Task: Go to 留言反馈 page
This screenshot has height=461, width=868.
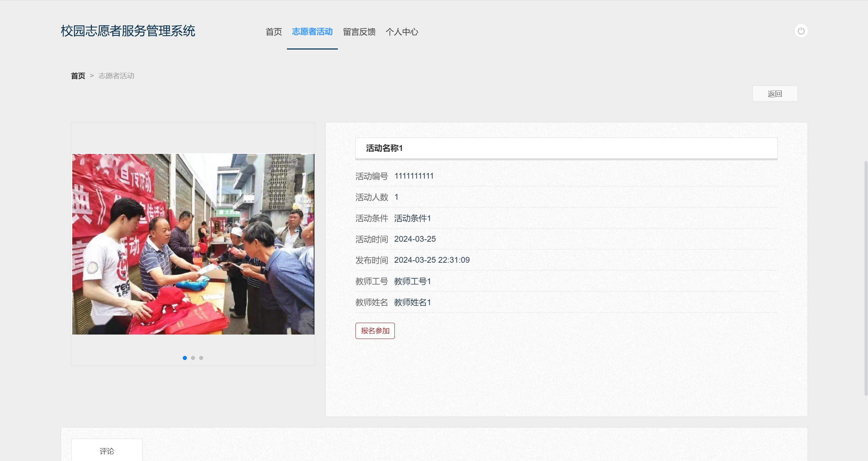Action: (359, 32)
